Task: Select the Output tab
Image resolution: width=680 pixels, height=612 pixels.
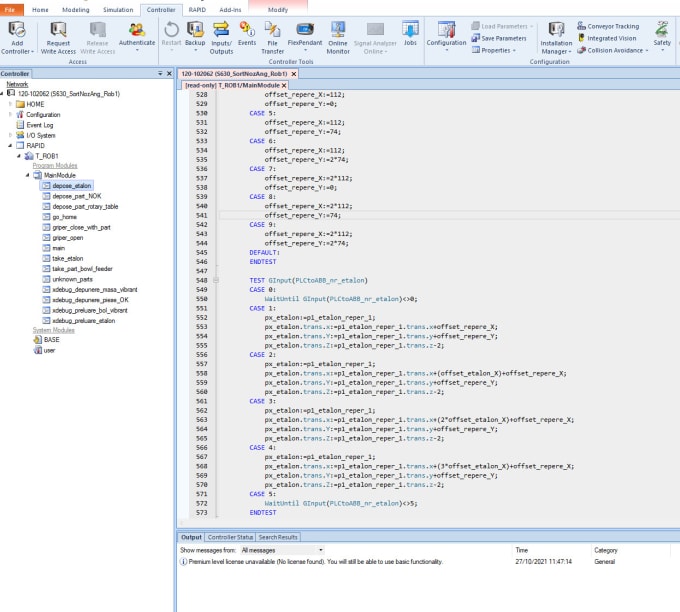Action: (191, 537)
